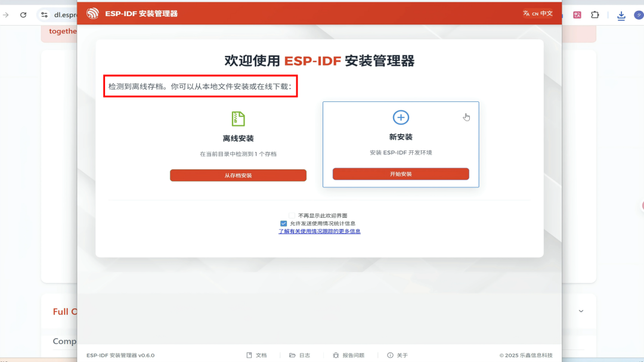
Task: Open 日志 in the footer
Action: pyautogui.click(x=300, y=355)
